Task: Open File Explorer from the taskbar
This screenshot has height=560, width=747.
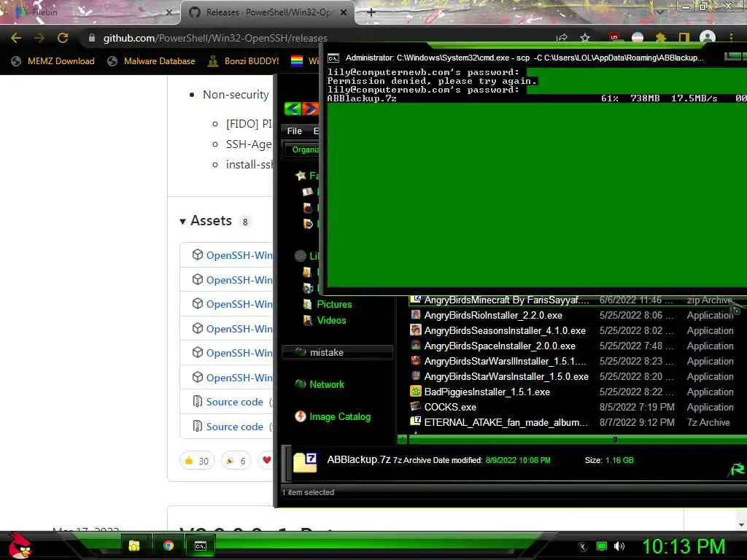Action: (x=134, y=545)
